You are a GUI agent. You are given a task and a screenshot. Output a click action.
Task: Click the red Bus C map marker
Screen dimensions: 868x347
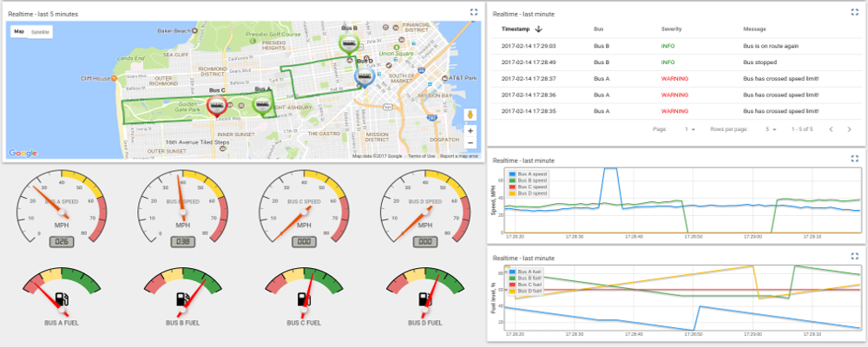click(x=216, y=105)
